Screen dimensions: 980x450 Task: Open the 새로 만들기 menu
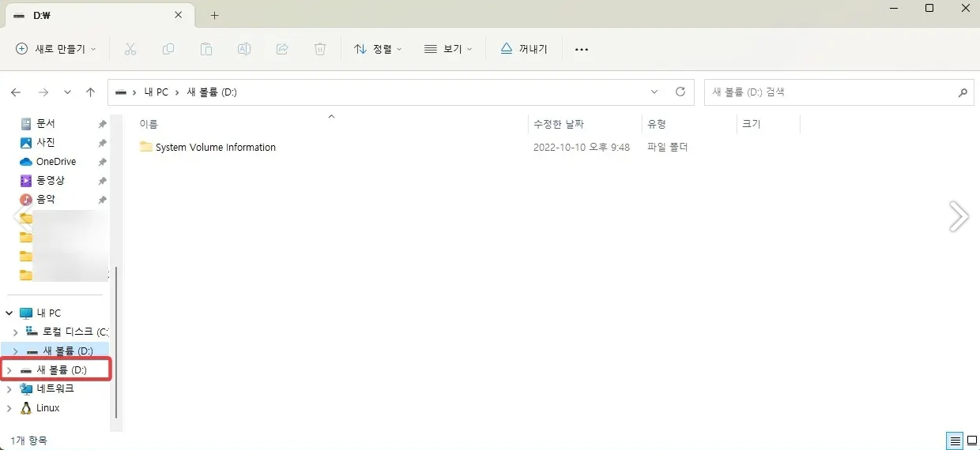point(56,49)
